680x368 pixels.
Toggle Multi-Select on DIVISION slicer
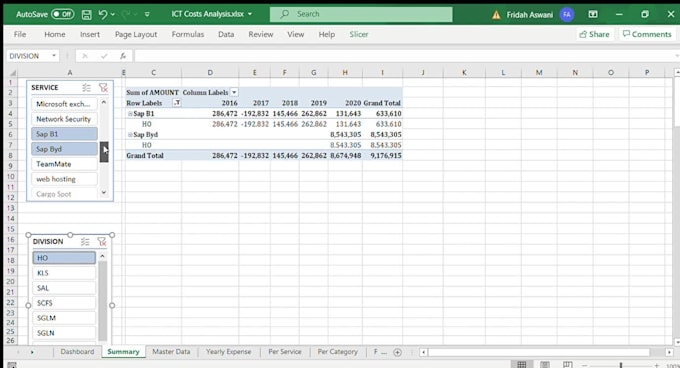(x=85, y=242)
